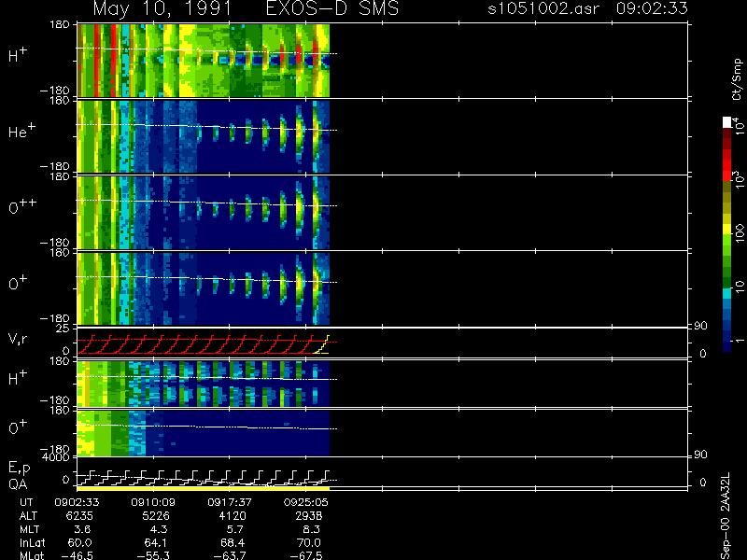
Task: Click the UT value '0925:05'
Action: [x=306, y=502]
